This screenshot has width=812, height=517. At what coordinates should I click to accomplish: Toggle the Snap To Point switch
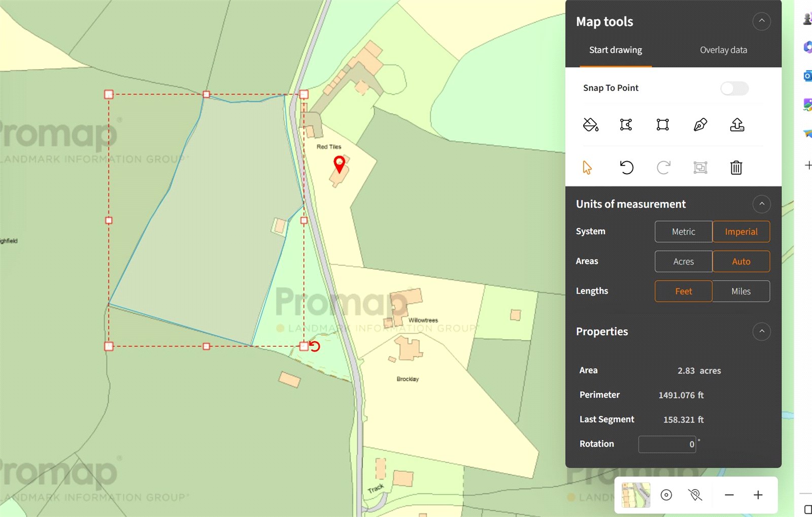pos(734,88)
